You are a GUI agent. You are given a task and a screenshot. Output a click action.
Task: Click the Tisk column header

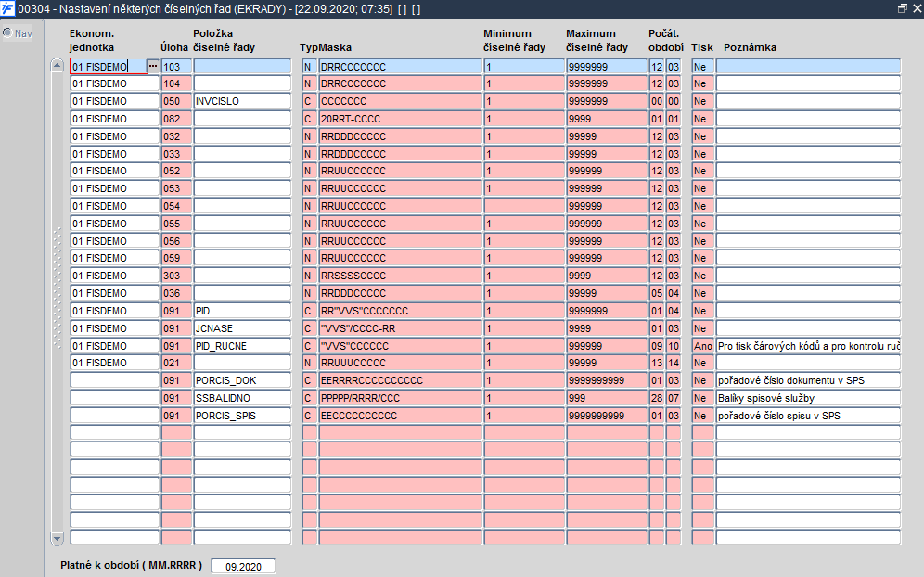[702, 47]
